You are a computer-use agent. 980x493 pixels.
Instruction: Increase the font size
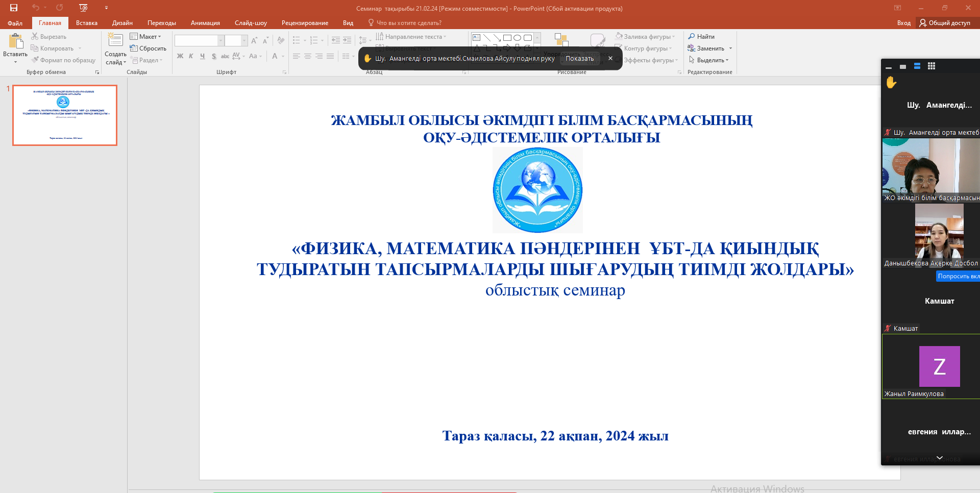pos(254,40)
